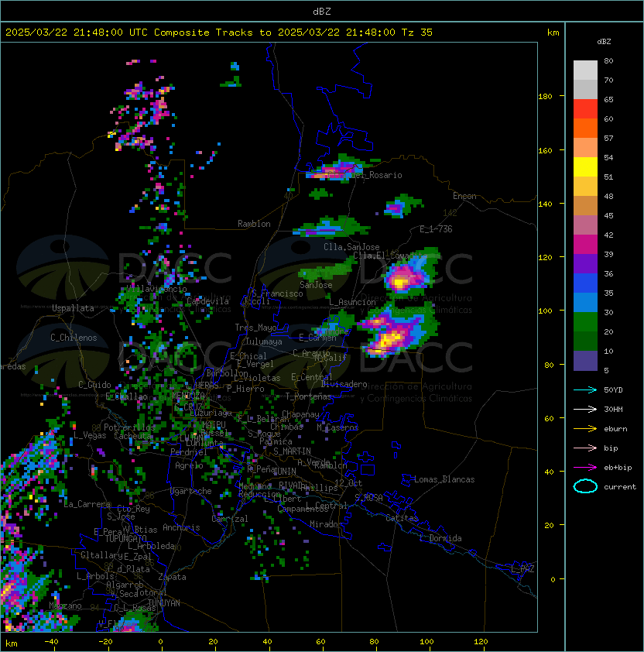Click the 180 km tick on right axis
644x652 pixels.
click(x=545, y=97)
